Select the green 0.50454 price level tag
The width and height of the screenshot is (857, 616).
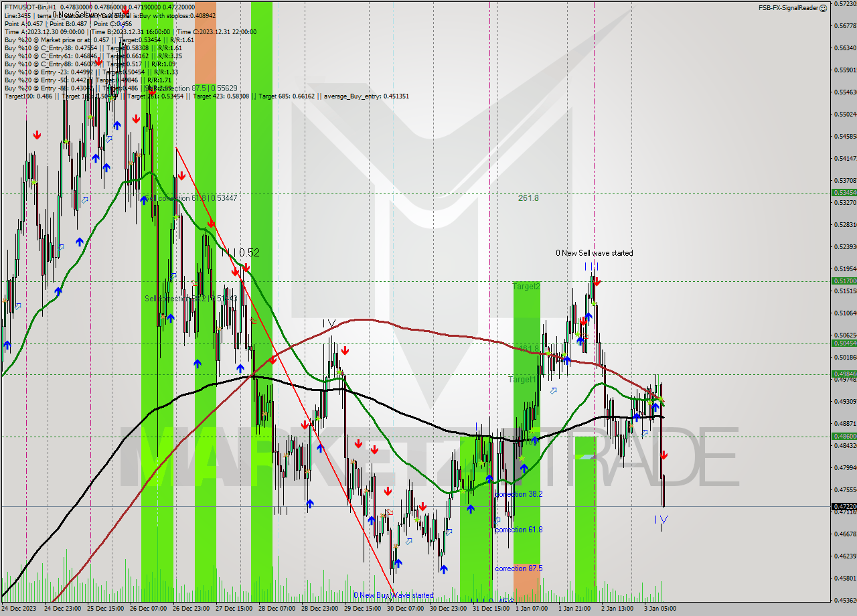pyautogui.click(x=844, y=343)
